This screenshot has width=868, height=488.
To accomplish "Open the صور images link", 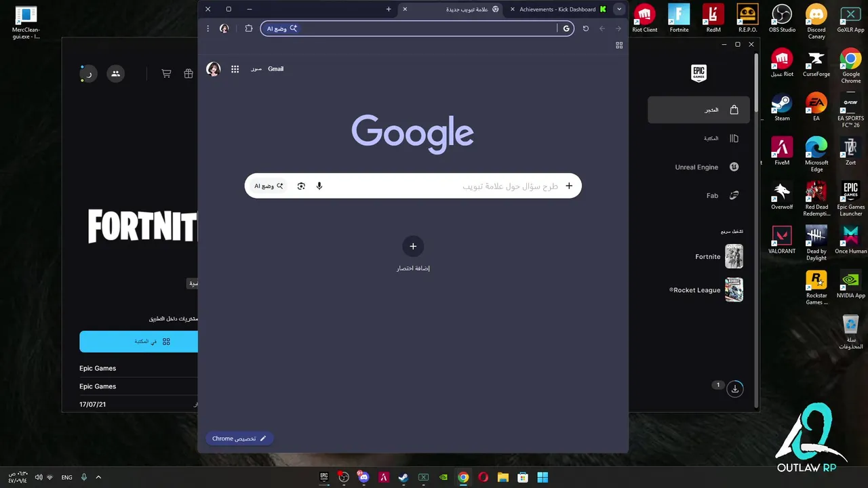I will coord(256,69).
